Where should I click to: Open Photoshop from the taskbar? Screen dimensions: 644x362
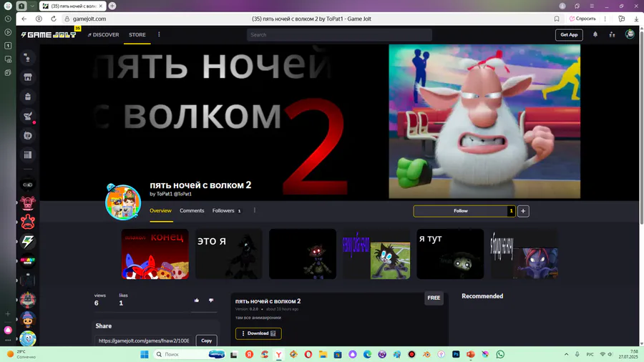[x=456, y=355]
